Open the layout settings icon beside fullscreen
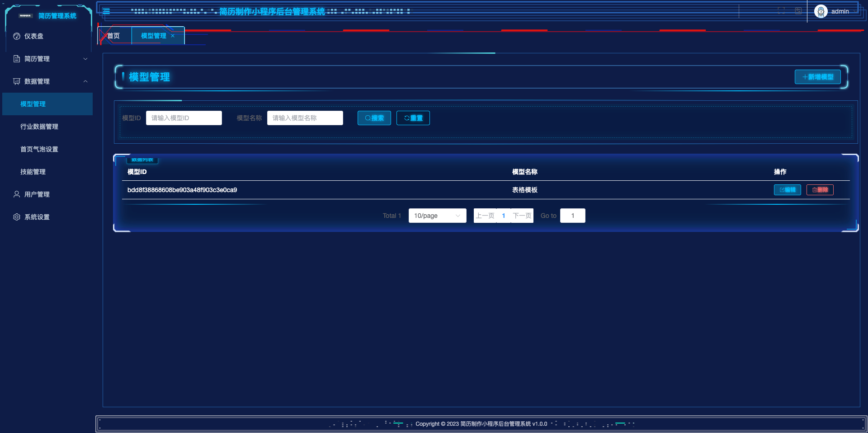868x433 pixels. click(798, 10)
